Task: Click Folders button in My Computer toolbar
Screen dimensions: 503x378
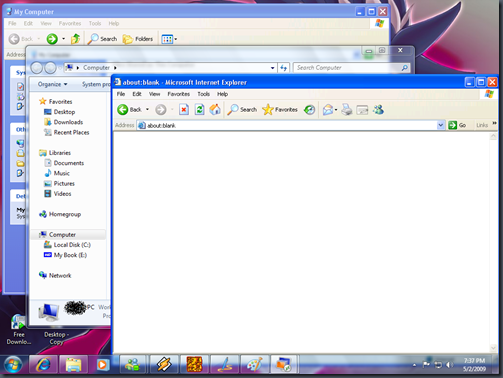Action: (137, 39)
